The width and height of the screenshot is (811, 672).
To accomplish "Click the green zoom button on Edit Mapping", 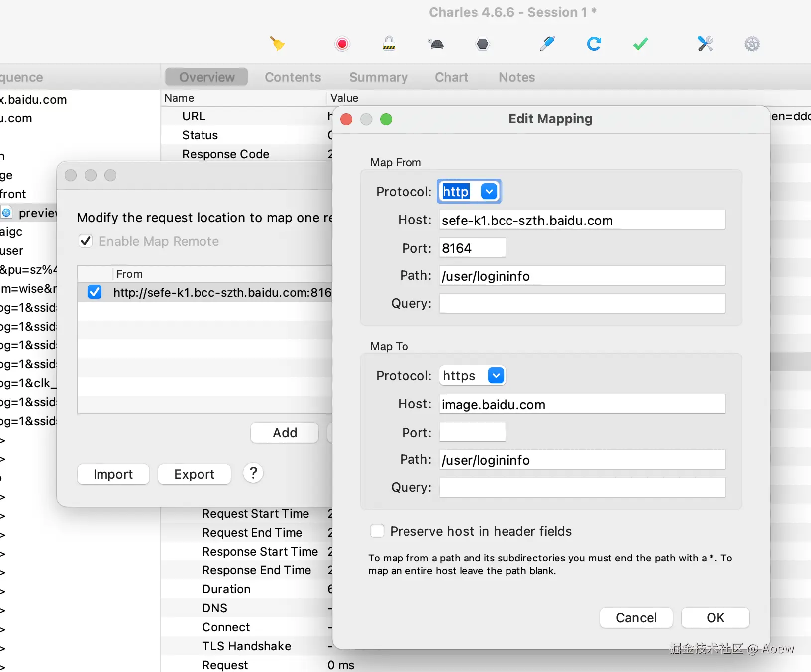I will [x=386, y=119].
